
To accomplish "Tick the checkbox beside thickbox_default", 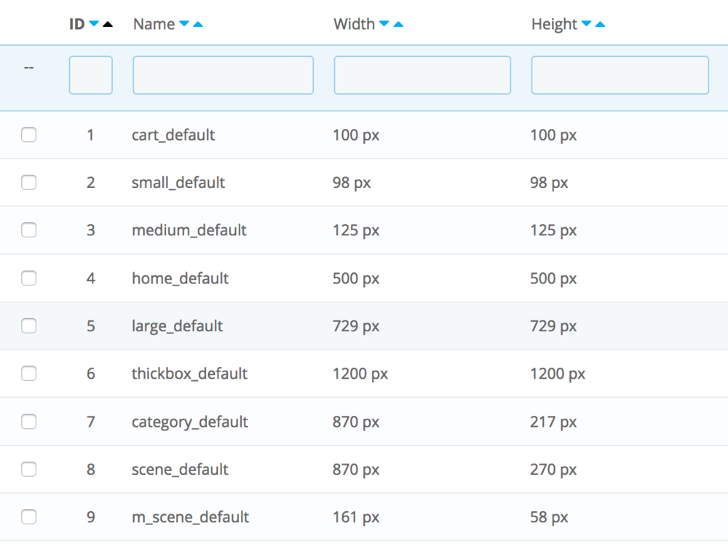I will click(x=28, y=373).
